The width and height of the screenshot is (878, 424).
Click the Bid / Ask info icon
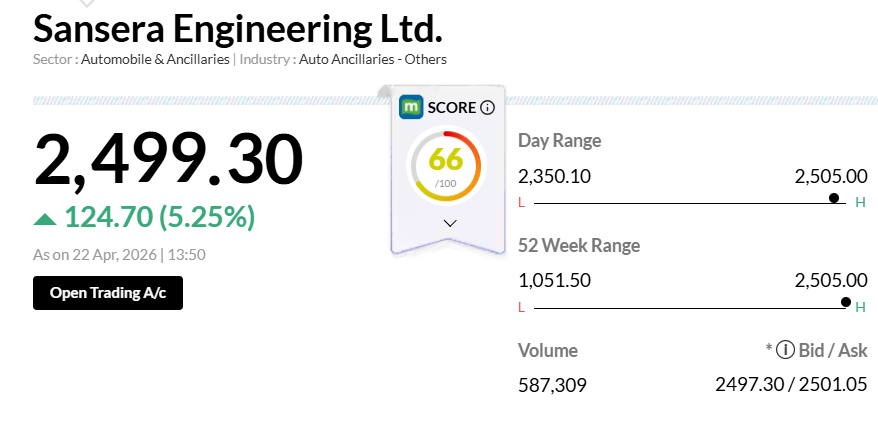click(x=786, y=350)
